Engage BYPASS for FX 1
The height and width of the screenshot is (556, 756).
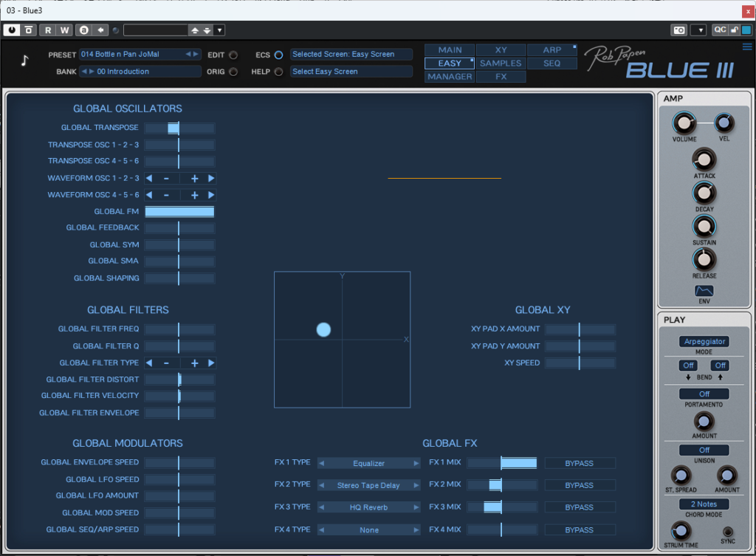pos(580,462)
